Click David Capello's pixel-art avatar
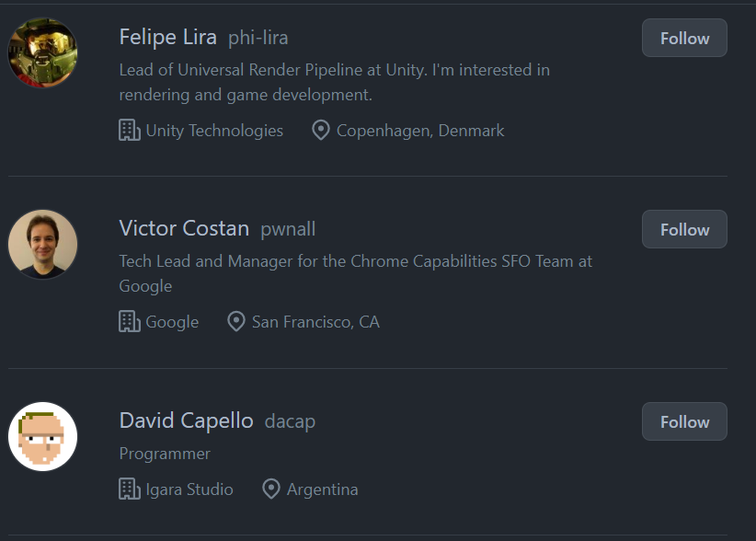Screen dimensions: 756x541 [43, 436]
